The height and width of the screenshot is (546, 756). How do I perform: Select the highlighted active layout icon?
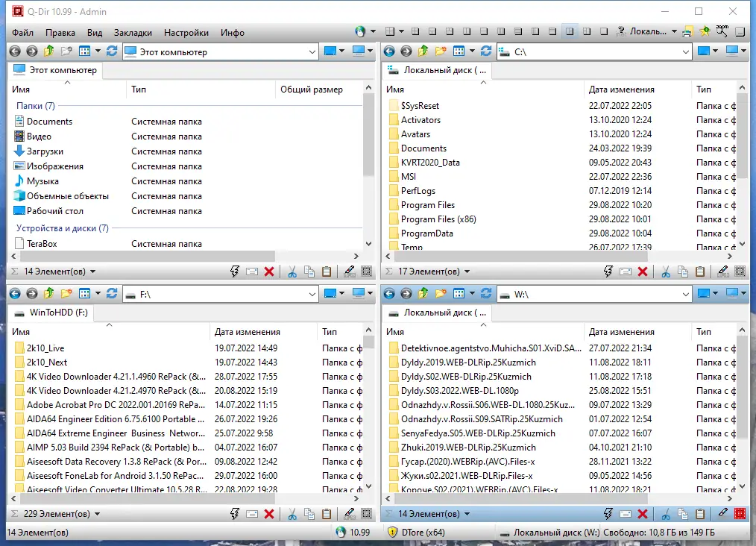[x=570, y=32]
